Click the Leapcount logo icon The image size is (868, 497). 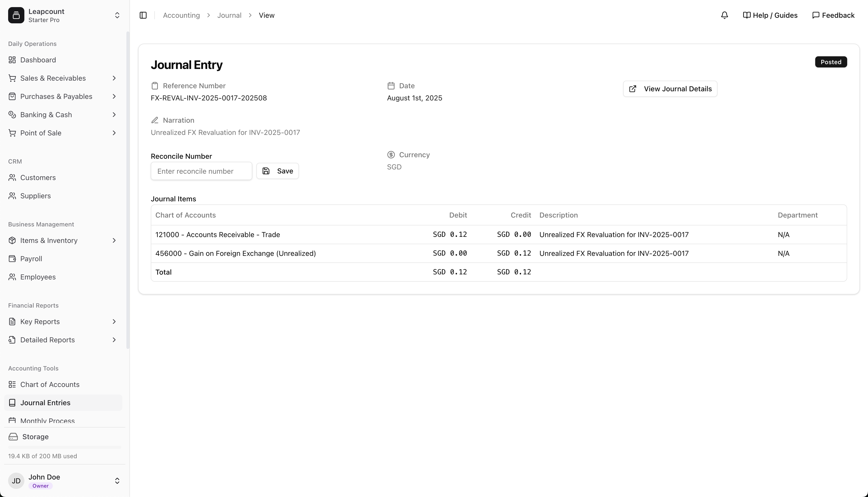point(16,15)
